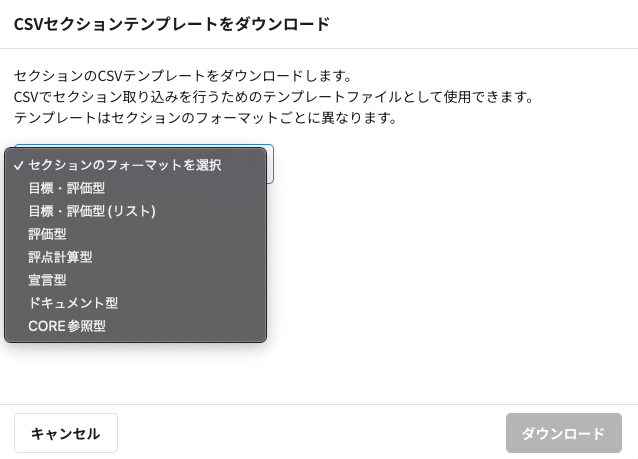The height and width of the screenshot is (459, 638).
Task: Click the empty dialog area right of the option list
Action: (x=450, y=250)
